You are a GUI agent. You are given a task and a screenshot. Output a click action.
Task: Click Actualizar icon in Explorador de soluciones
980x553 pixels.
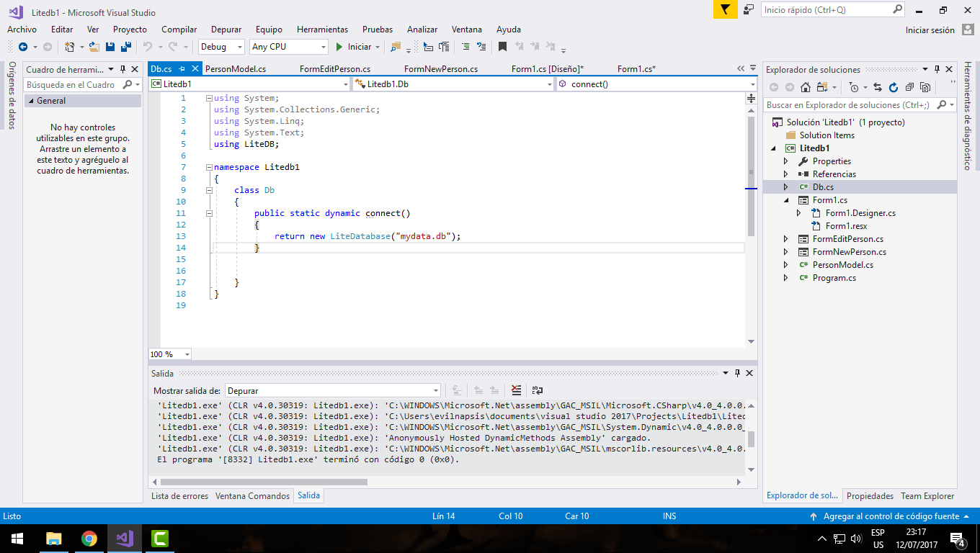[893, 86]
